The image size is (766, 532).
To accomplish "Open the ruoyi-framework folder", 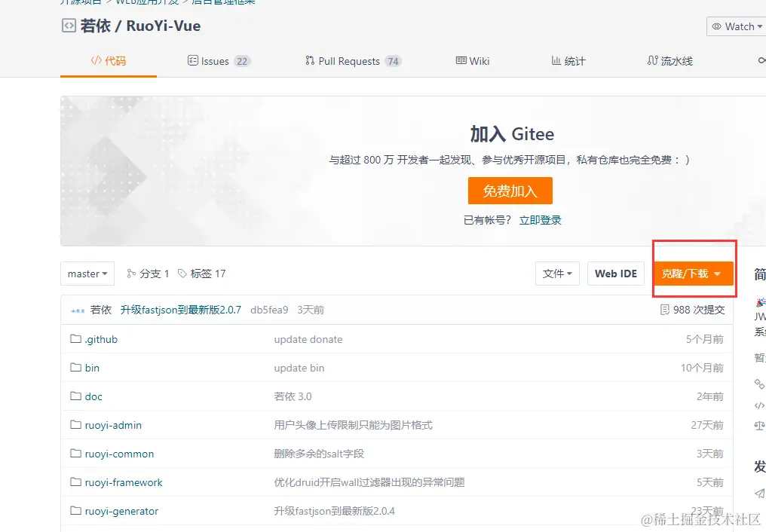I will (x=124, y=483).
